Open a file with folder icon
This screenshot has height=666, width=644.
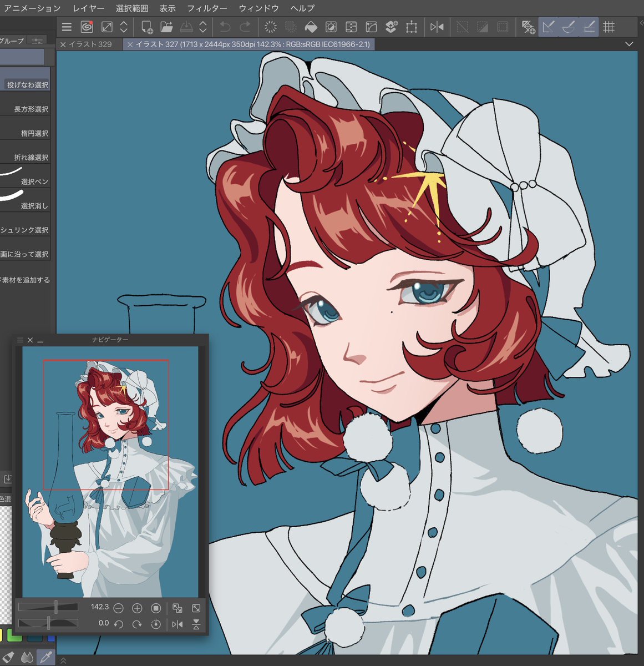point(166,27)
